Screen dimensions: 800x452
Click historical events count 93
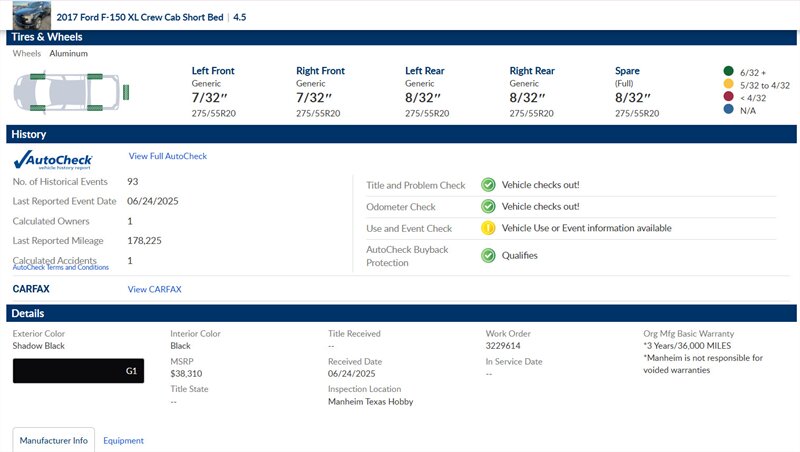[x=133, y=182]
